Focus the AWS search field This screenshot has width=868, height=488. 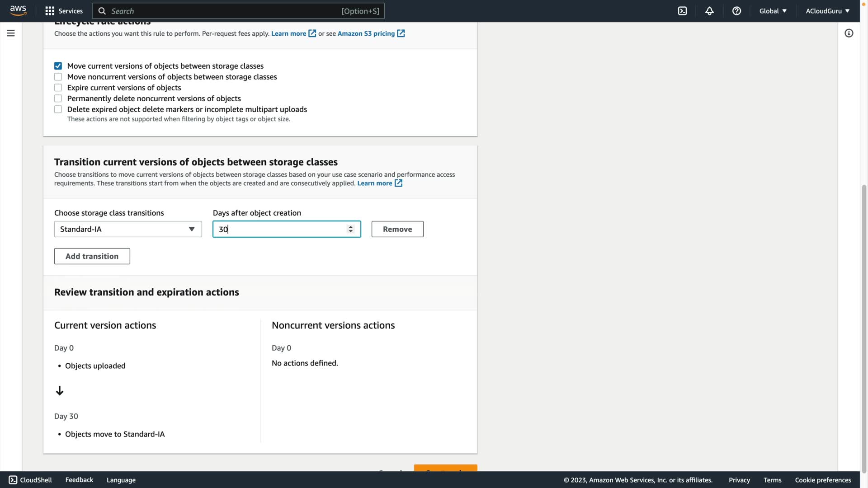pyautogui.click(x=226, y=11)
